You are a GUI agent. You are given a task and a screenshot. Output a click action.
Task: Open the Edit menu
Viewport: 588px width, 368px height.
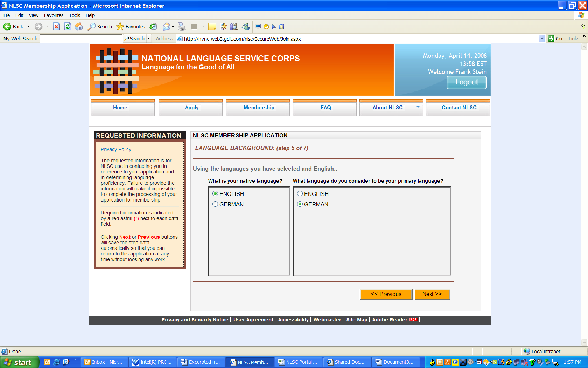(x=20, y=15)
